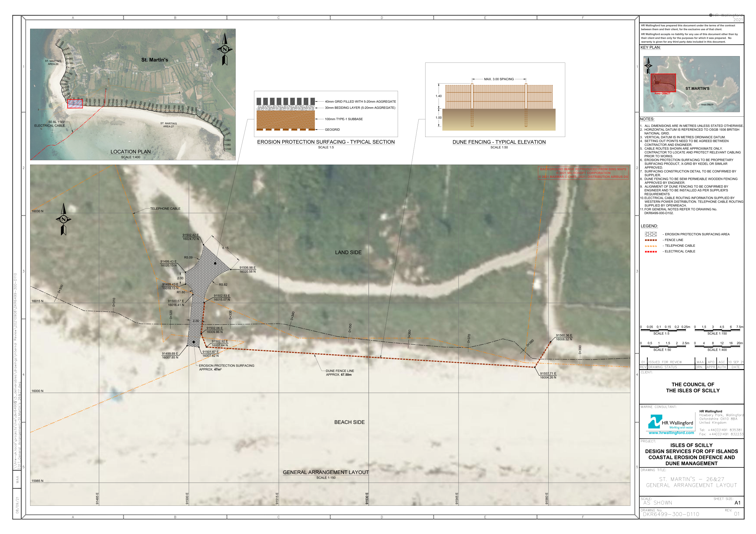Image resolution: width=756 pixels, height=534 pixels.
Task: Click the 'EROSION PROTECTION SURFACING - TYPICAL SECTION' heading
Action: coord(326,142)
